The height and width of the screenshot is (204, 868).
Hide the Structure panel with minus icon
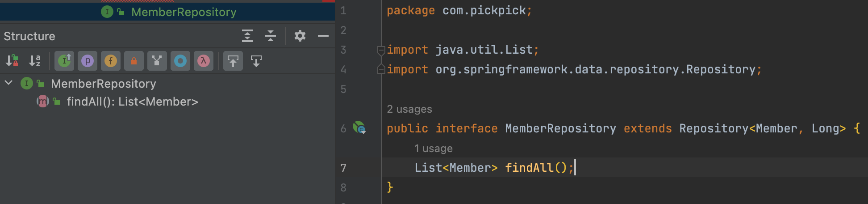(x=323, y=36)
